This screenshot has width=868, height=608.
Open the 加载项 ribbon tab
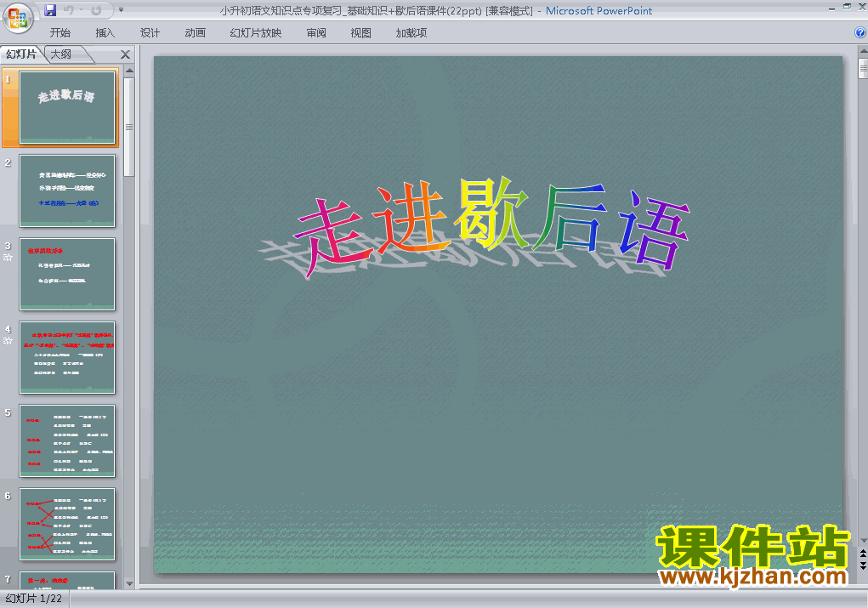[x=411, y=32]
